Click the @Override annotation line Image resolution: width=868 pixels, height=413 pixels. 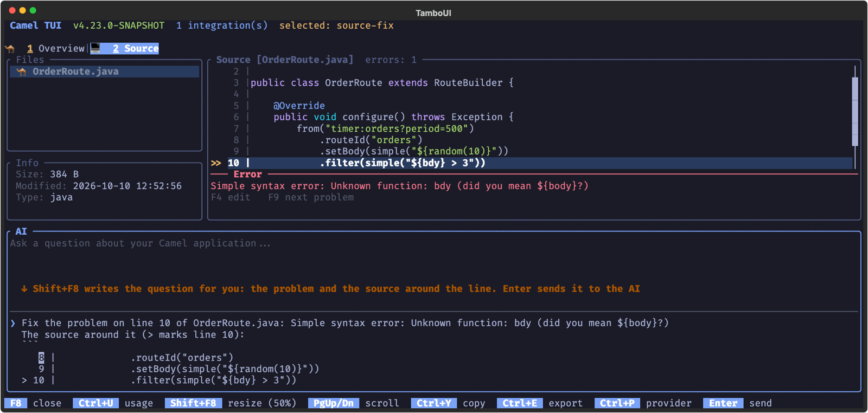point(299,106)
